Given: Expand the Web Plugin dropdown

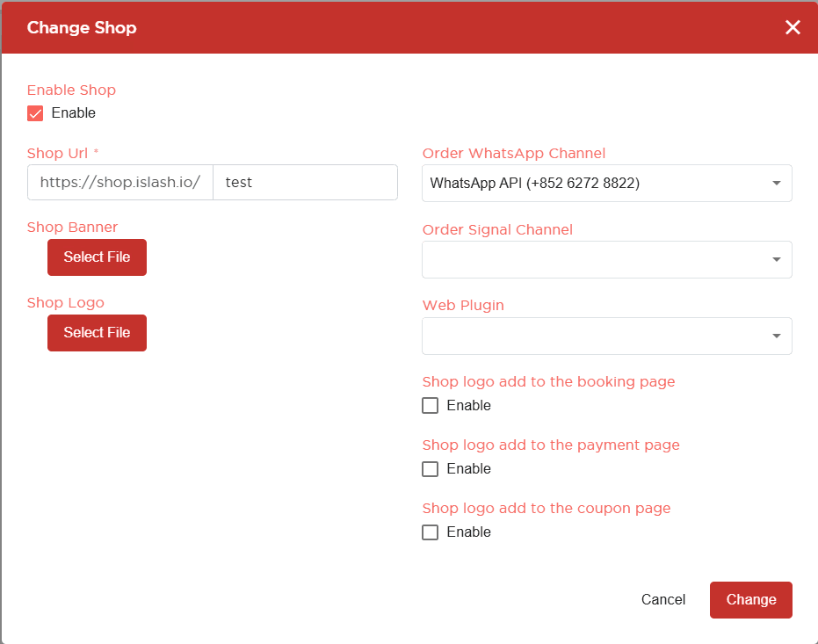Looking at the screenshot, I should [x=607, y=336].
